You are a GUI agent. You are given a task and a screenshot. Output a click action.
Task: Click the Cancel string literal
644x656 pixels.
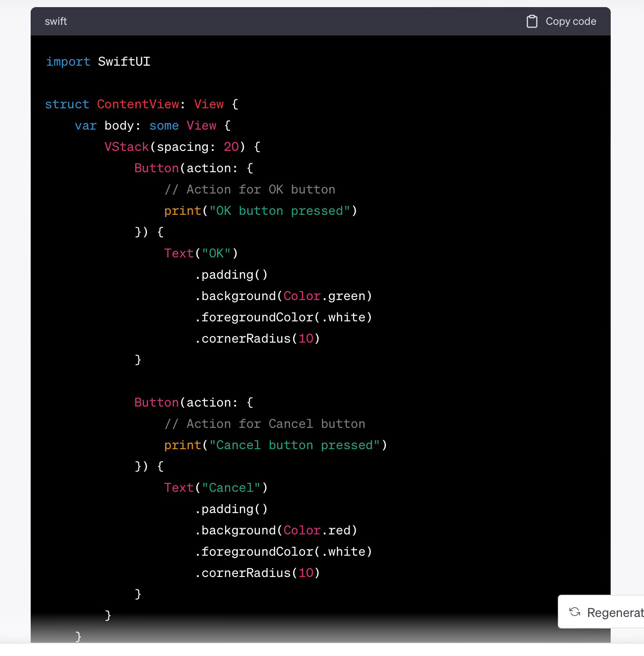pos(231,487)
